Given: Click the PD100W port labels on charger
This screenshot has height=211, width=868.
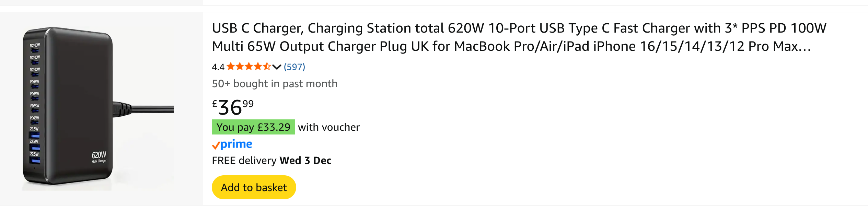Looking at the screenshot, I should pos(35,58).
